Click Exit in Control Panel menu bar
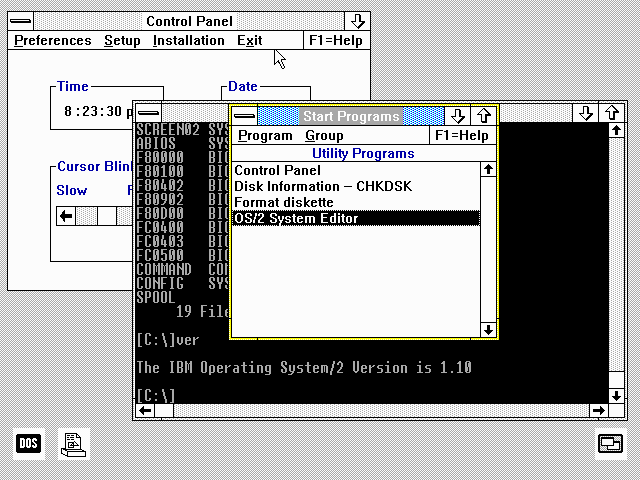Screen dimensions: 640x480 249,41
